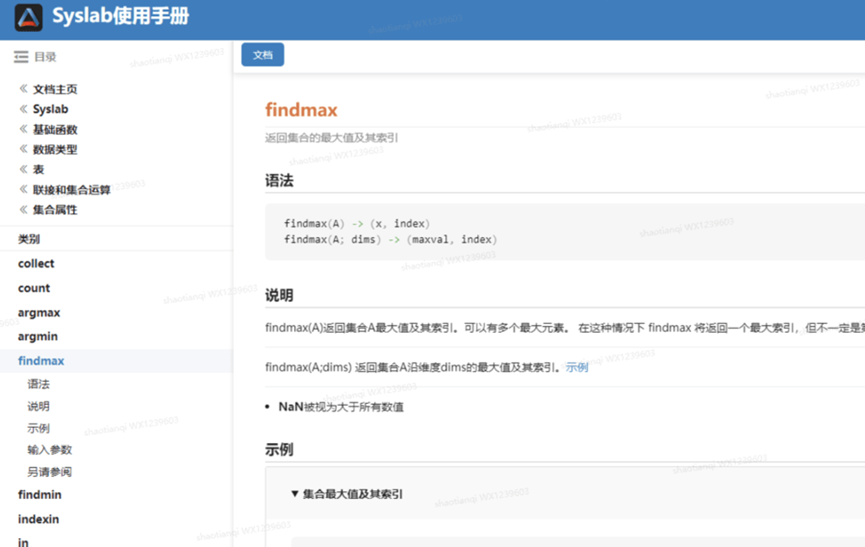This screenshot has height=547, width=865.
Task: Click the 示例 heading in content
Action: click(x=279, y=449)
